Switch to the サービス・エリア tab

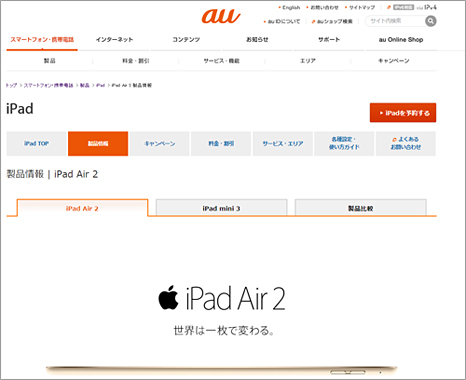click(283, 144)
